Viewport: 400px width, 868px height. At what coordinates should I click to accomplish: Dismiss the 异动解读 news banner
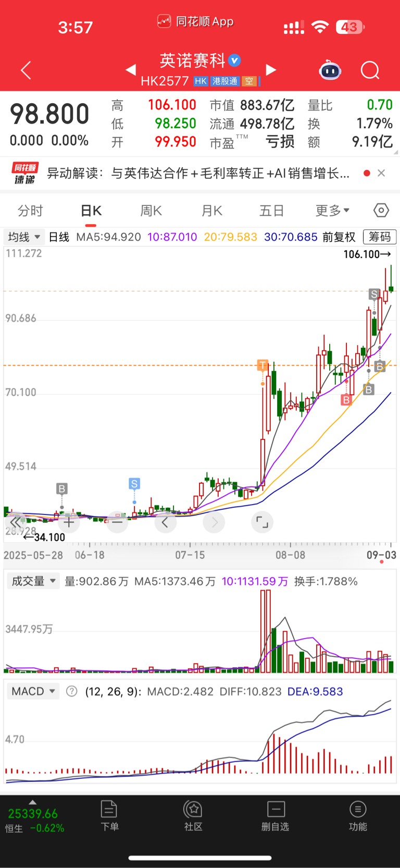pos(381,173)
